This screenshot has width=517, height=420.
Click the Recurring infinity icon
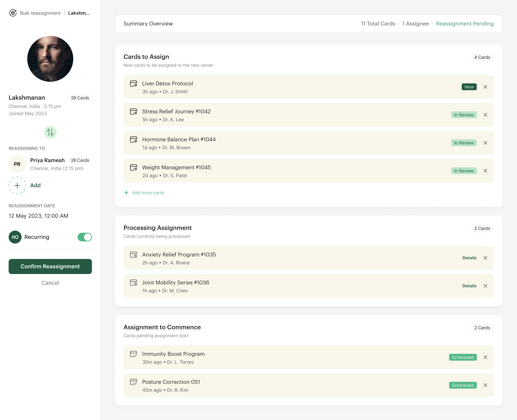[x=15, y=237]
